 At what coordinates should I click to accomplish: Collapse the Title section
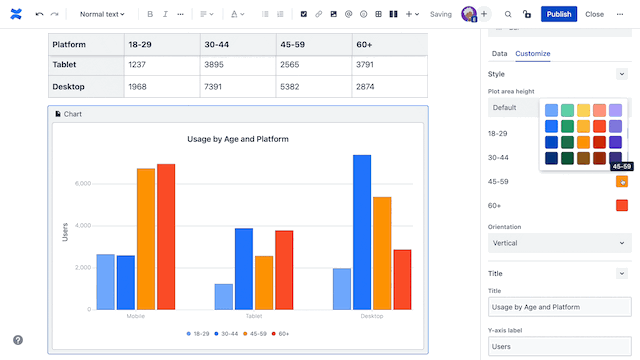pos(622,273)
